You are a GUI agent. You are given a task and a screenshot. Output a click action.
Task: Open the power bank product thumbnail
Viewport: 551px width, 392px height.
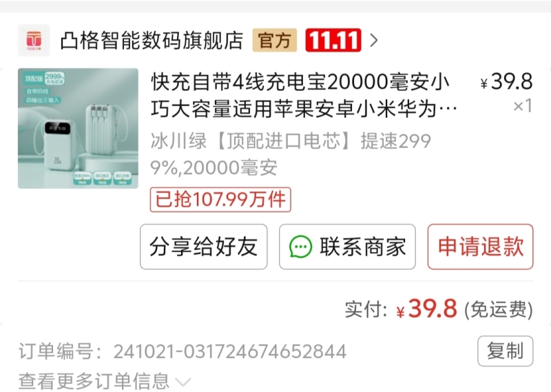pyautogui.click(x=78, y=128)
